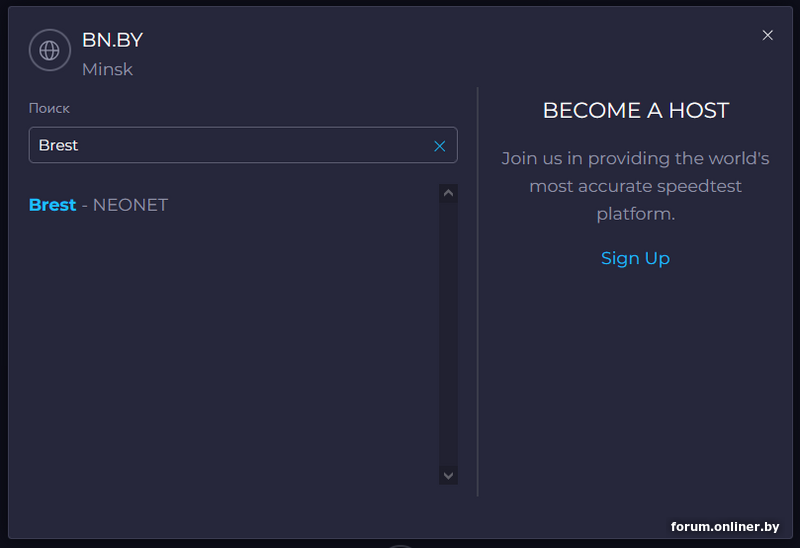Viewport: 800px width, 548px height.
Task: Click the BECOME A HOST heading
Action: [636, 111]
